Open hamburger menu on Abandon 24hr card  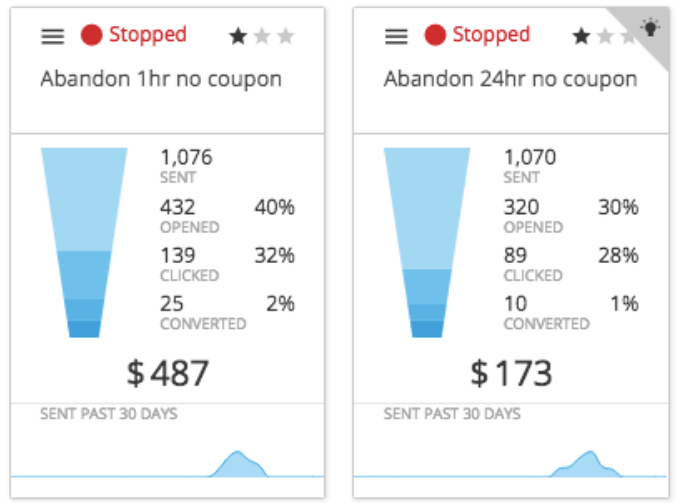coord(396,36)
